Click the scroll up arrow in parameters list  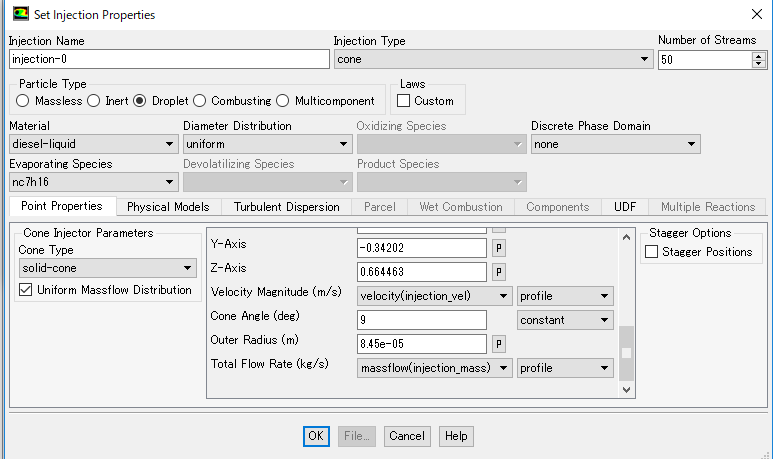[627, 237]
